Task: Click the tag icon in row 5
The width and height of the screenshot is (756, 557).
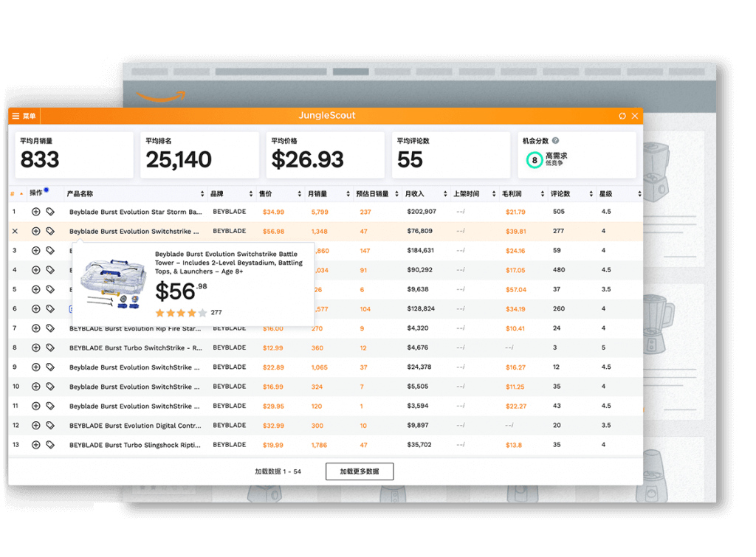Action: (x=50, y=289)
